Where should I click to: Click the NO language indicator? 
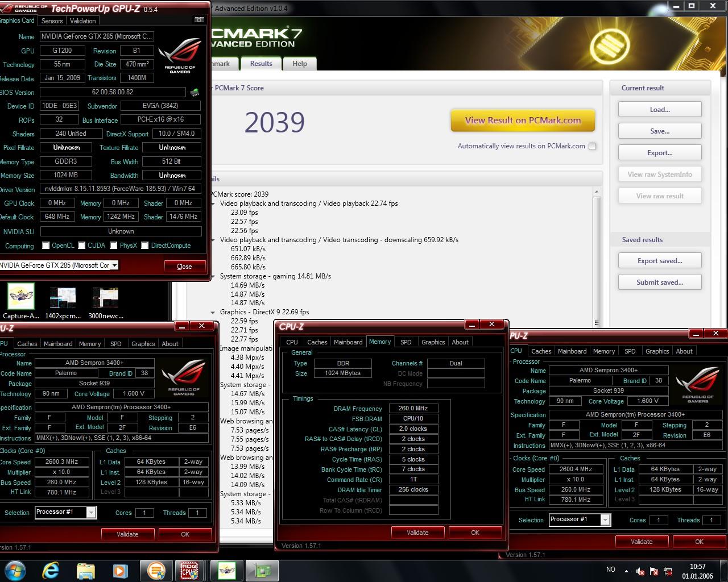tap(611, 569)
